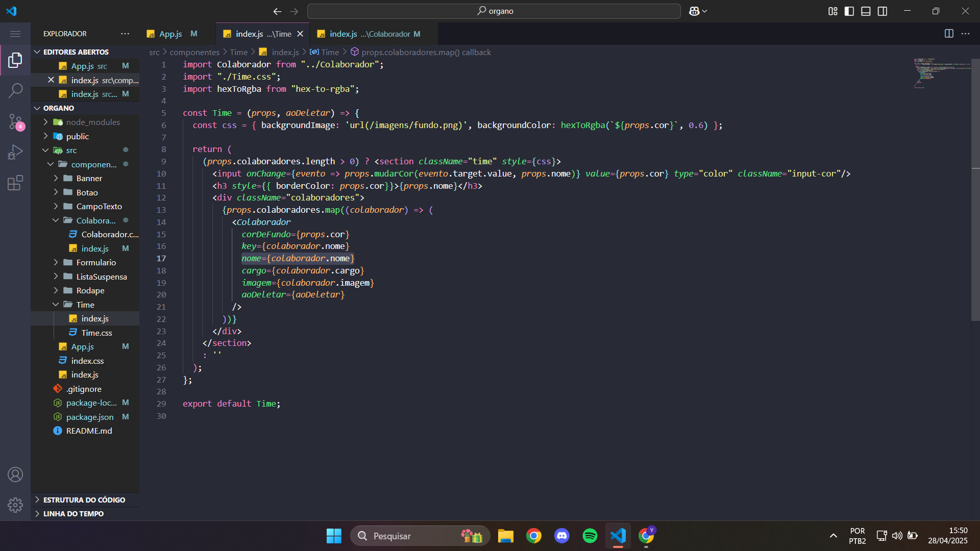Expand ESTRUTURA DO CÓDIGO outline section
980x551 pixels.
[x=85, y=500]
